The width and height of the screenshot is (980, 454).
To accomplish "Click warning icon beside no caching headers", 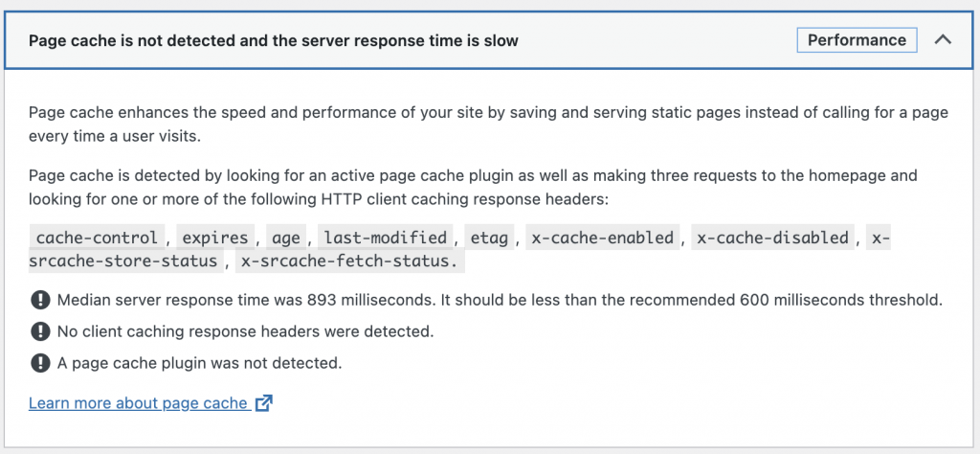I will (x=39, y=331).
